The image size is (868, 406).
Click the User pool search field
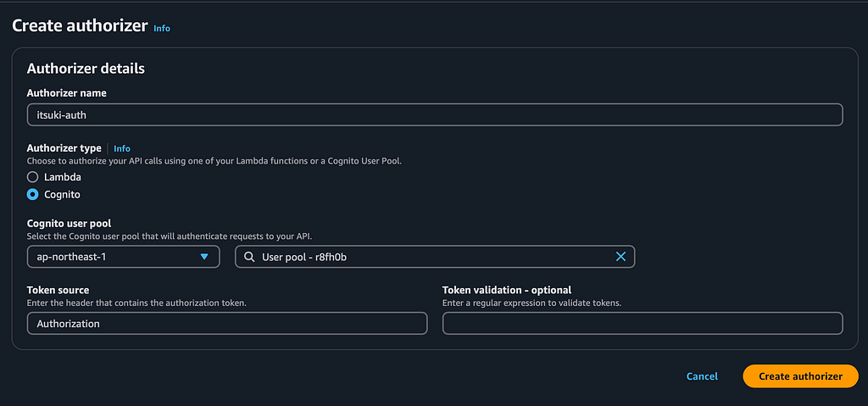(435, 257)
